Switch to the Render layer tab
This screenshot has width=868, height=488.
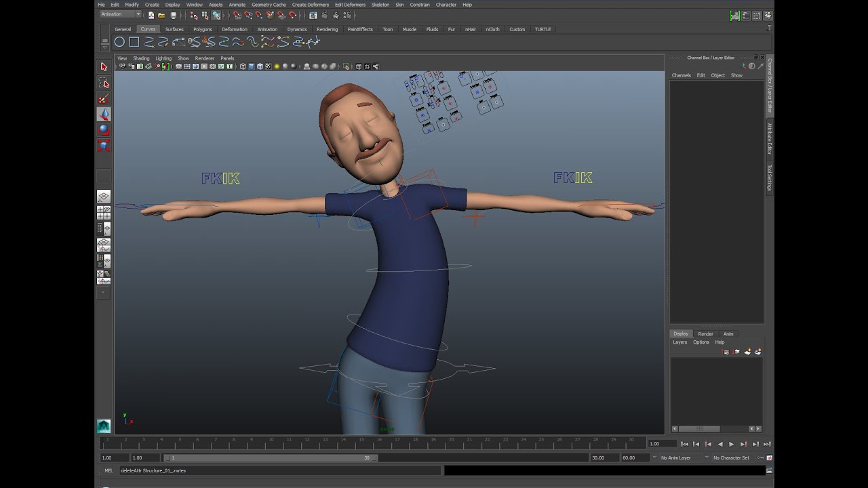pyautogui.click(x=705, y=333)
